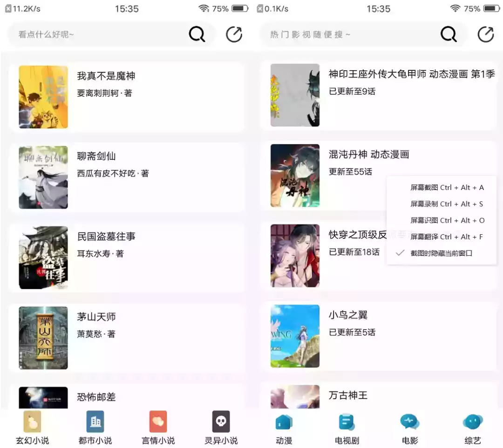The height and width of the screenshot is (448, 503).
Task: Choose 屏幕识图 from the context menu
Action: (446, 220)
